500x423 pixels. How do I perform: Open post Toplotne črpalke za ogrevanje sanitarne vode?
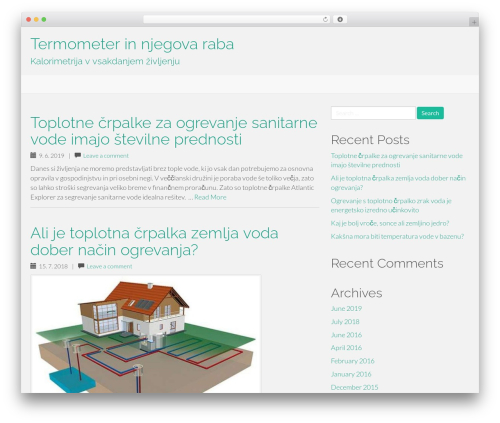[x=174, y=131]
